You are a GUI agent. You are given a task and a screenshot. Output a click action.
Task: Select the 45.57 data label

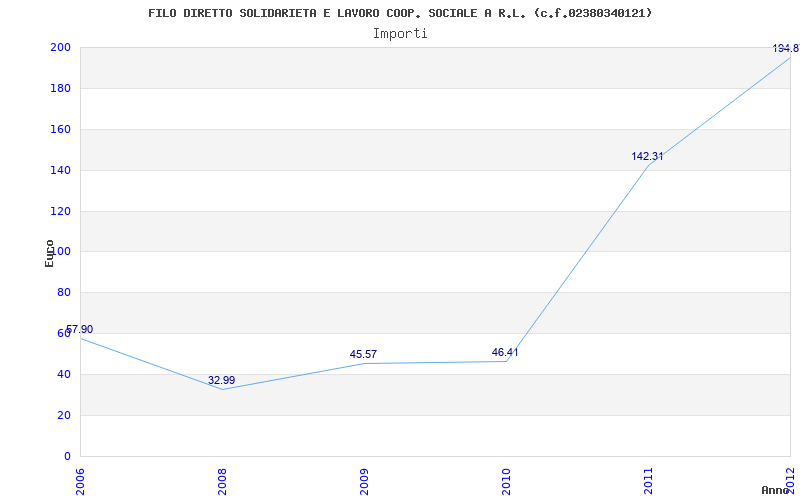(x=363, y=354)
